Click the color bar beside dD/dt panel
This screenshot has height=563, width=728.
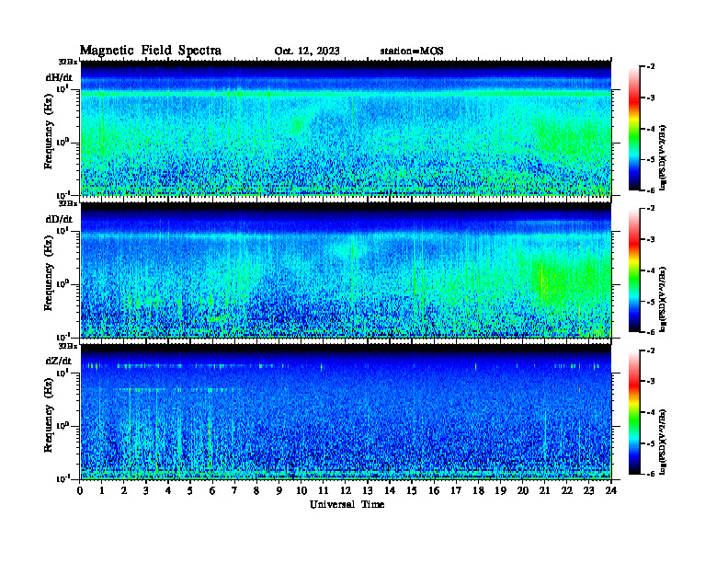click(634, 270)
